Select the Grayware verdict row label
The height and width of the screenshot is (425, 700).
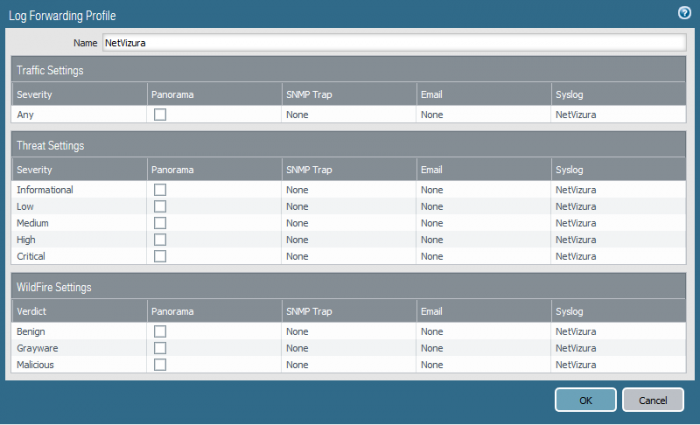point(37,348)
